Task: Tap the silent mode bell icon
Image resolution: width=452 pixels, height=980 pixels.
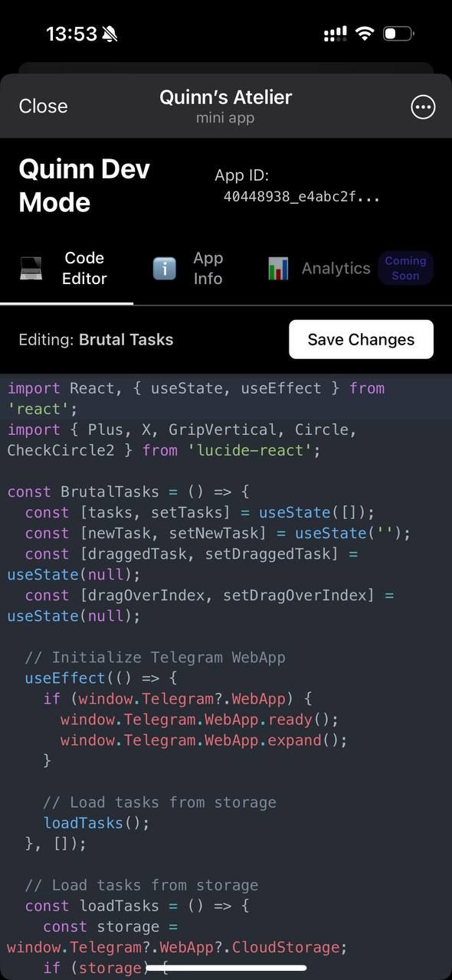Action: [x=110, y=34]
